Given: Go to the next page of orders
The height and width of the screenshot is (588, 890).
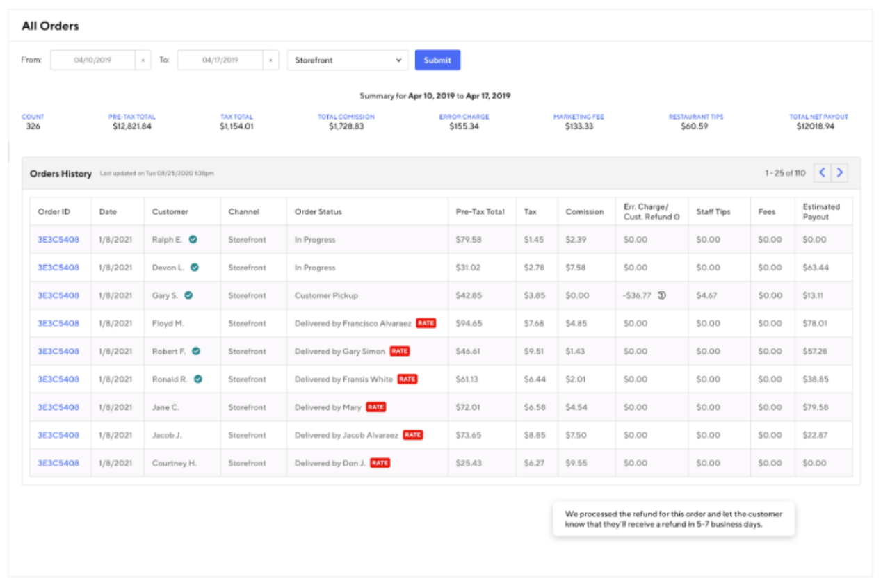Looking at the screenshot, I should pyautogui.click(x=839, y=172).
